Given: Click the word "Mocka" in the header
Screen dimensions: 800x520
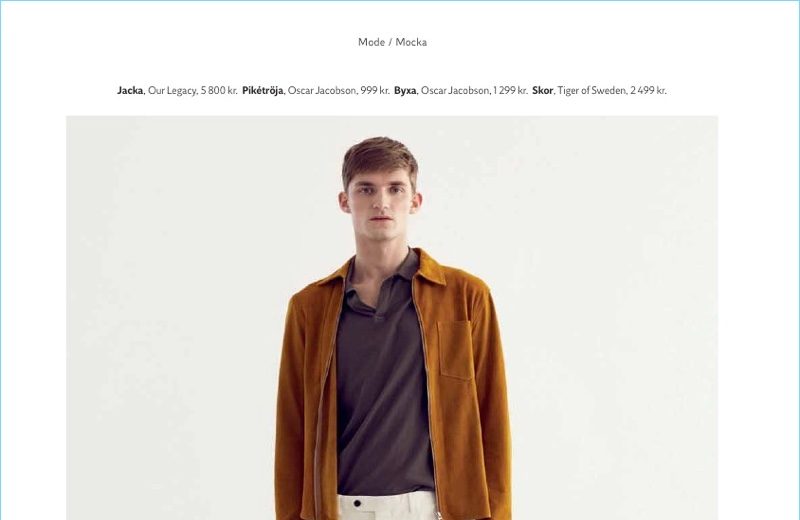Looking at the screenshot, I should 411,42.
